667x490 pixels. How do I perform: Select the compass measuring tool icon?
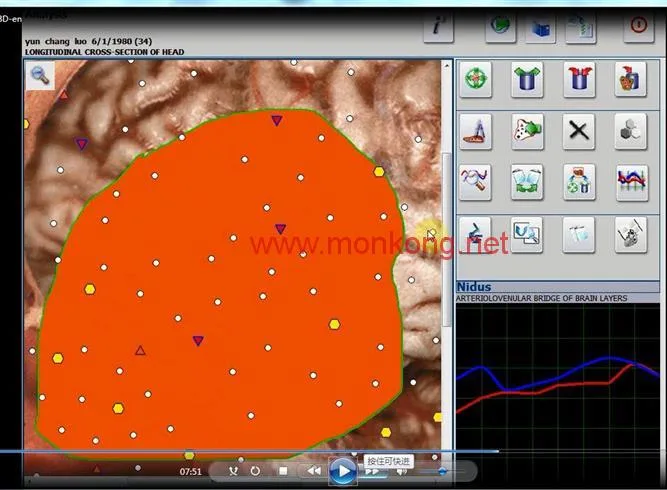pyautogui.click(x=476, y=131)
